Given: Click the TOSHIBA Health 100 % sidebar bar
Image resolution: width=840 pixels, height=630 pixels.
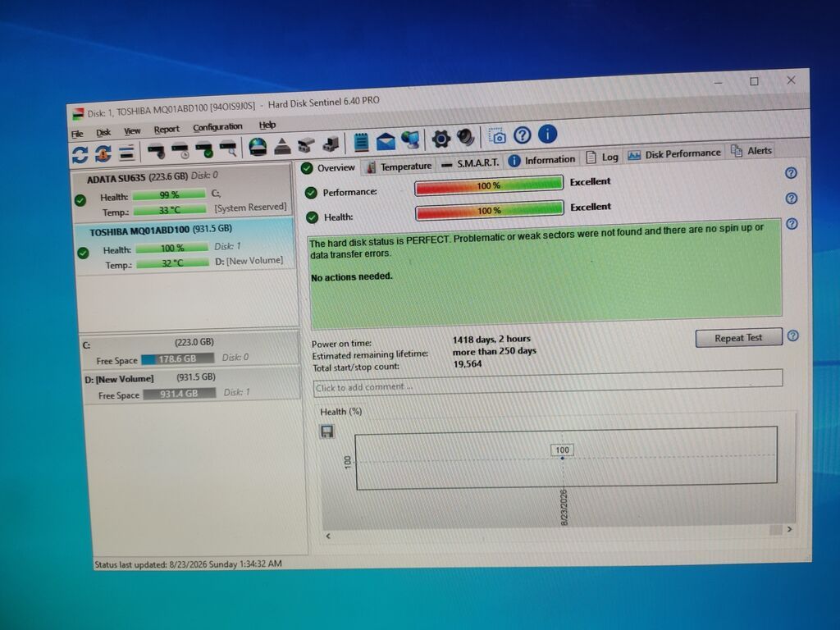Looking at the screenshot, I should pos(172,248).
